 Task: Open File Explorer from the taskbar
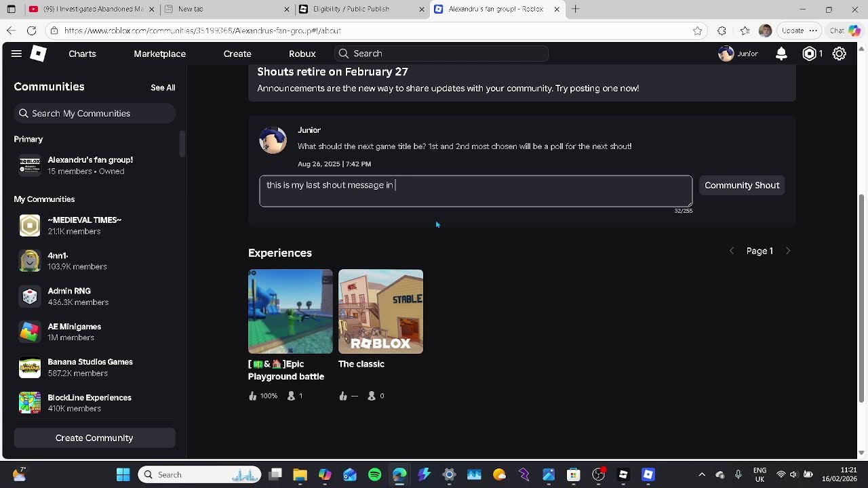point(300,474)
